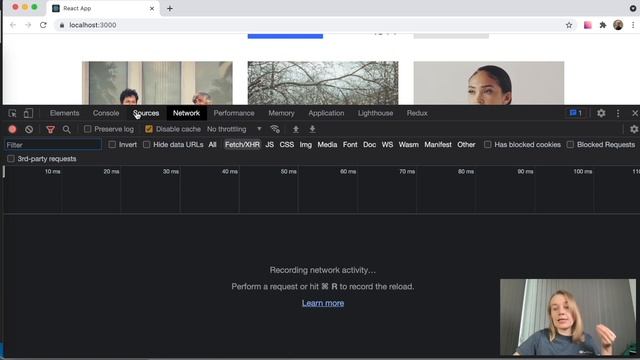
Task: Filter requests by Fetch/XHR
Action: coord(242,144)
